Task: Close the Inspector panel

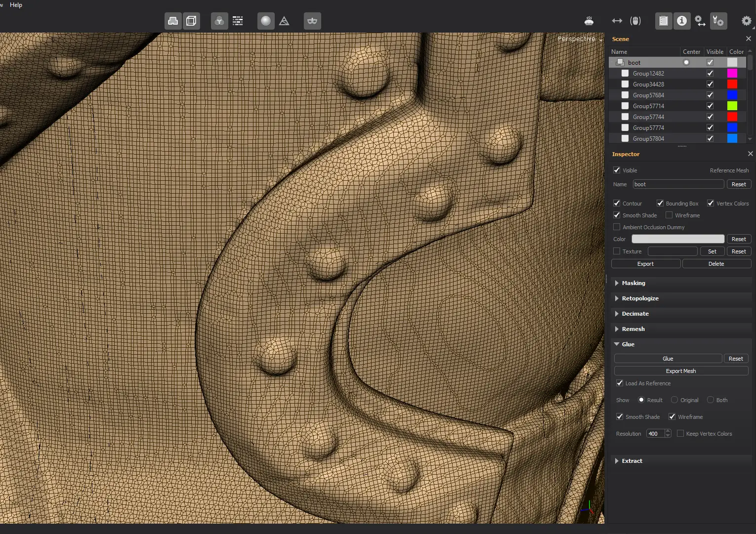Action: (x=751, y=154)
